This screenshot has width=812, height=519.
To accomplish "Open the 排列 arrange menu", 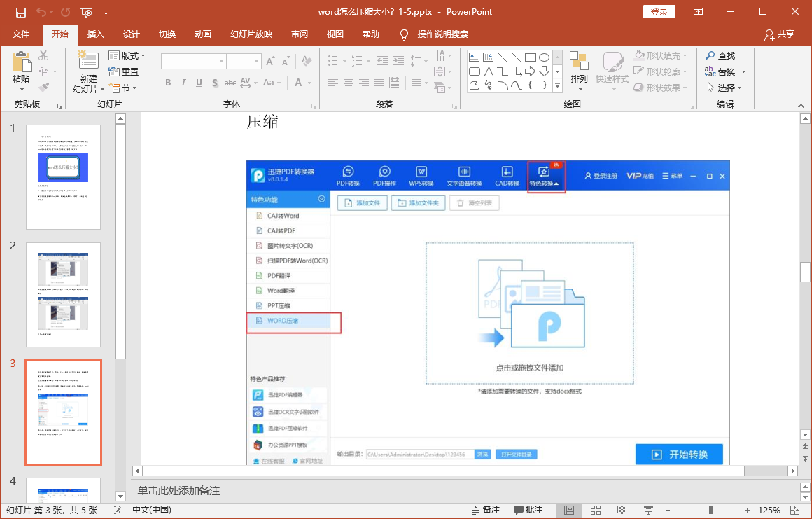I will click(580, 70).
